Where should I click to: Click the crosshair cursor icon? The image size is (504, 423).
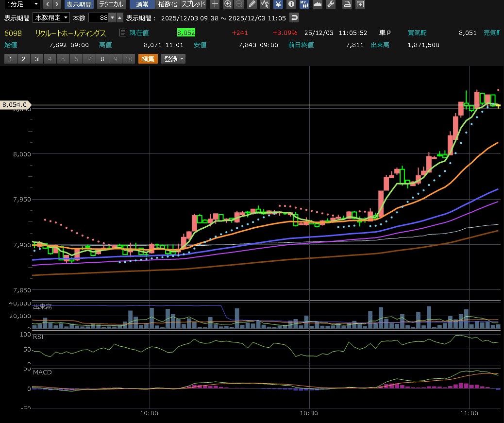click(x=215, y=4)
